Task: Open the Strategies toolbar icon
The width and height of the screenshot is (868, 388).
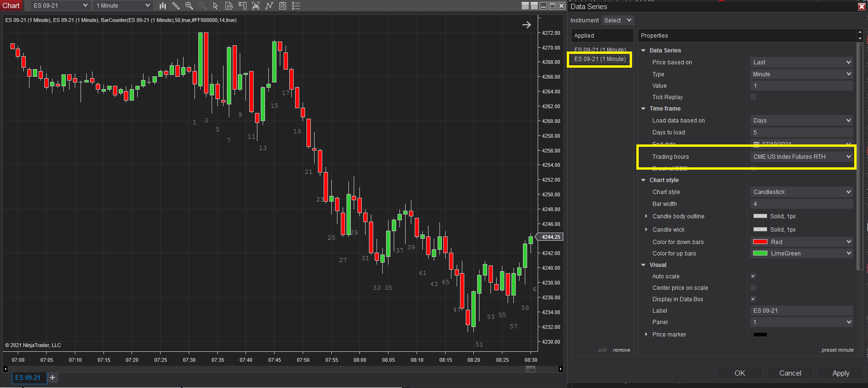Action: (283, 6)
